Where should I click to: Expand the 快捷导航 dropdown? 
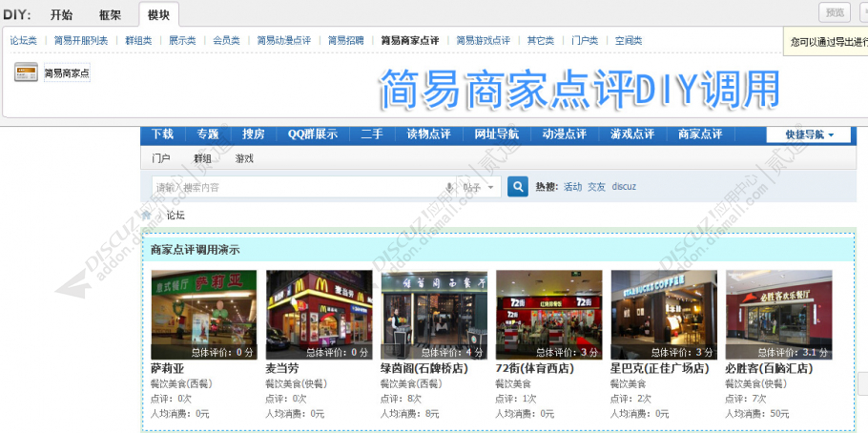(809, 134)
